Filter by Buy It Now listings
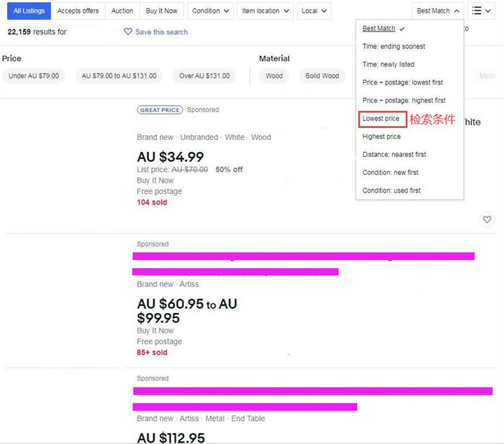Viewport: 504px width, 444px height. (x=162, y=11)
